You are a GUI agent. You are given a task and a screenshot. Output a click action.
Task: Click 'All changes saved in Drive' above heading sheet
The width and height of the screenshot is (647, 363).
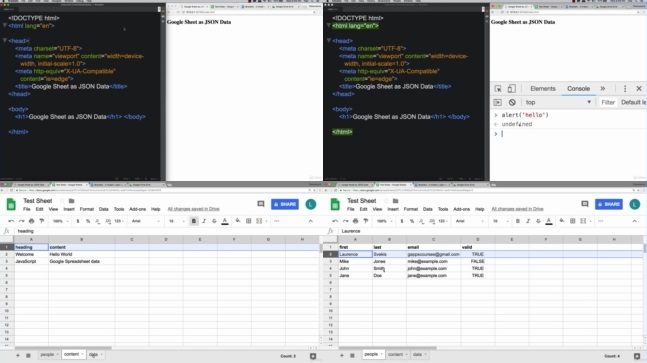click(x=193, y=209)
